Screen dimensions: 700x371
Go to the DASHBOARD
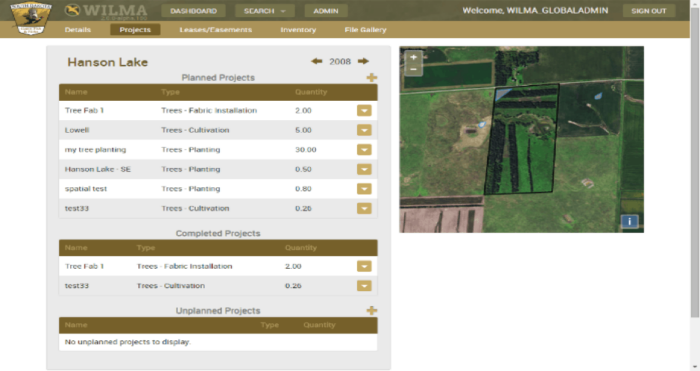pos(193,11)
